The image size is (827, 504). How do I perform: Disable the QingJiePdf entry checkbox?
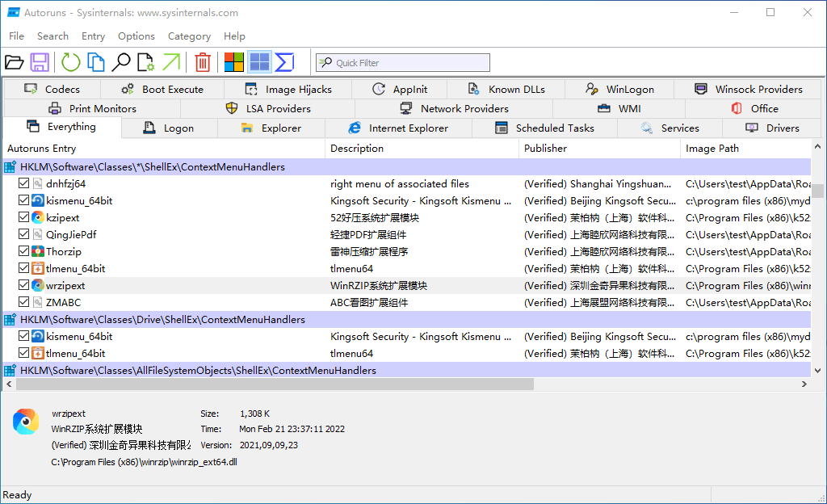tap(23, 234)
